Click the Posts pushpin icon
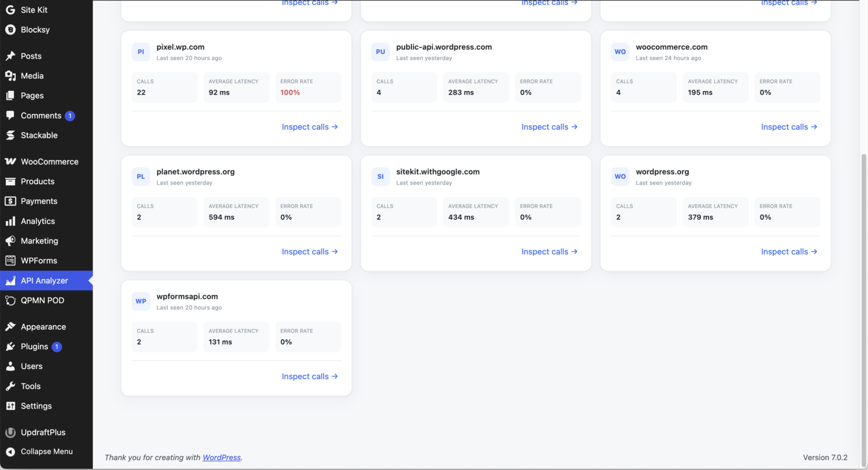The height and width of the screenshot is (470, 868). pos(10,56)
